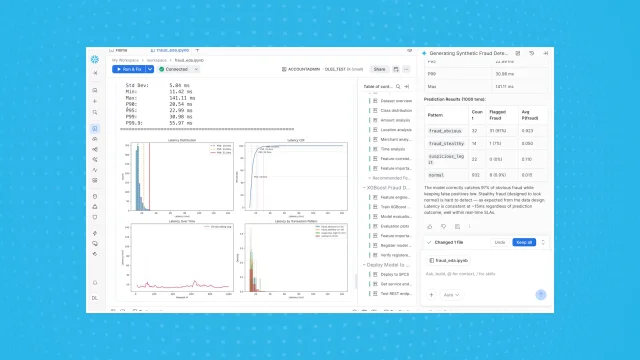640x360 pixels.
Task: Open more actions on the assistant response
Action: [x=469, y=227]
